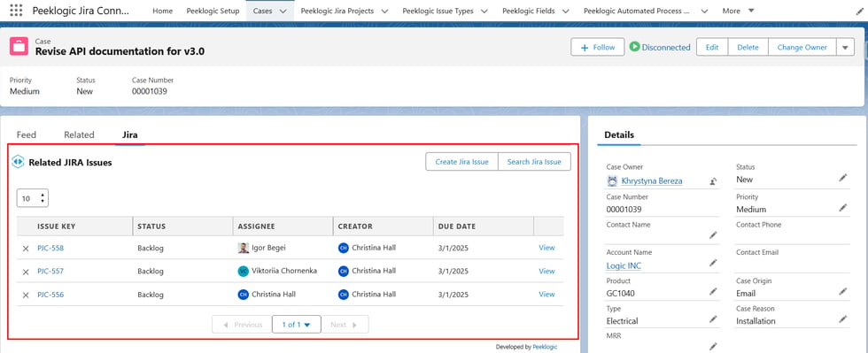
Task: Open the Logic INC account link
Action: pos(624,265)
